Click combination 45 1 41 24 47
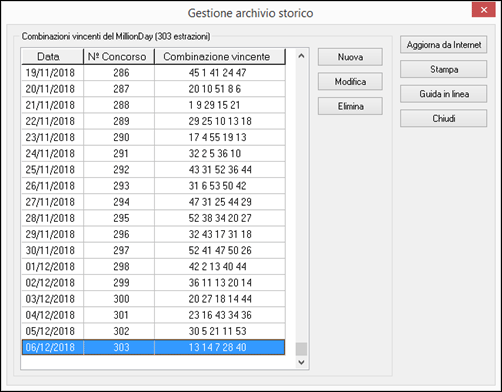Image resolution: width=502 pixels, height=392 pixels. coord(217,73)
